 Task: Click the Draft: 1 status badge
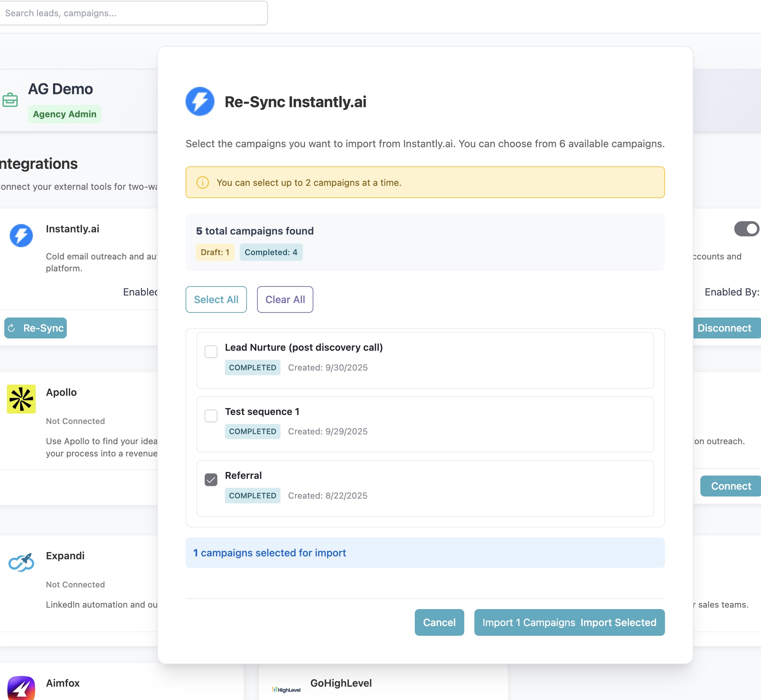[x=215, y=252]
